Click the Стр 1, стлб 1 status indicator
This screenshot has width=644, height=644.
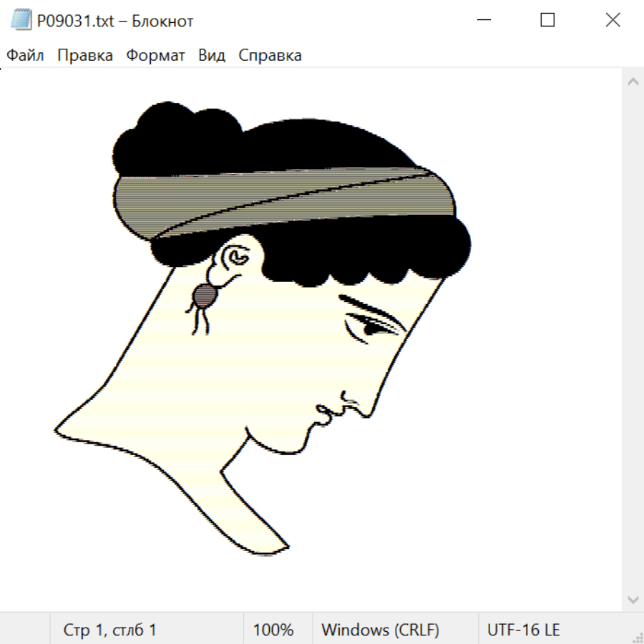pyautogui.click(x=110, y=630)
